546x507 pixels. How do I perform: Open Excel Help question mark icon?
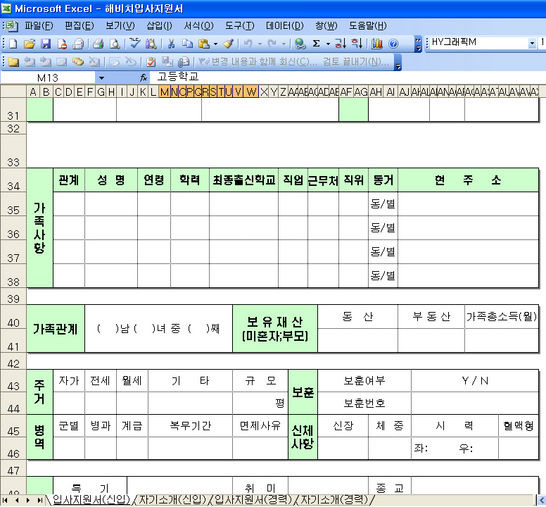coord(393,44)
